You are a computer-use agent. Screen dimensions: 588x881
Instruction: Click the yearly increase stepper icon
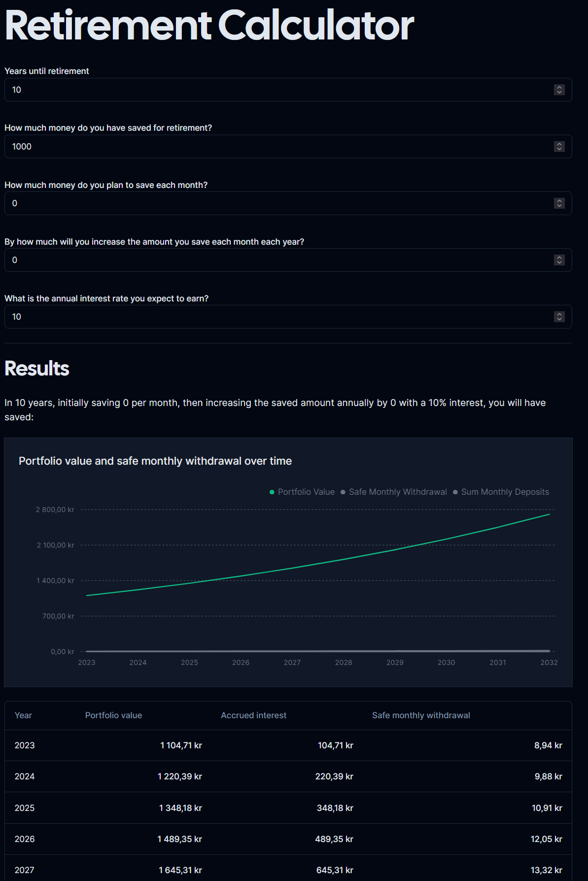[559, 260]
